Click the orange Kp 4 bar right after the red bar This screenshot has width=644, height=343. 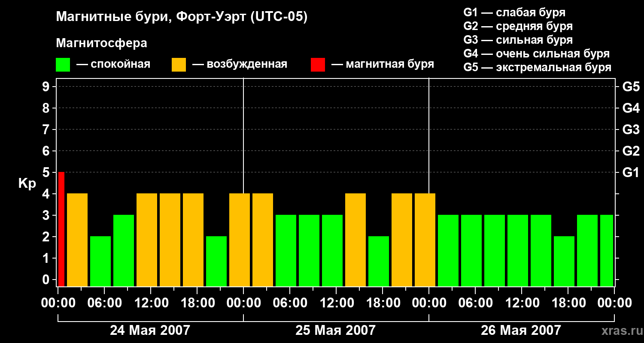coord(77,240)
